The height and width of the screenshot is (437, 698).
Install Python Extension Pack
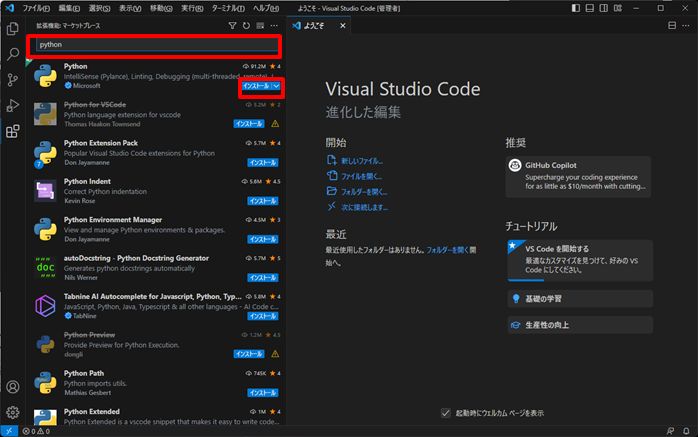coord(263,162)
